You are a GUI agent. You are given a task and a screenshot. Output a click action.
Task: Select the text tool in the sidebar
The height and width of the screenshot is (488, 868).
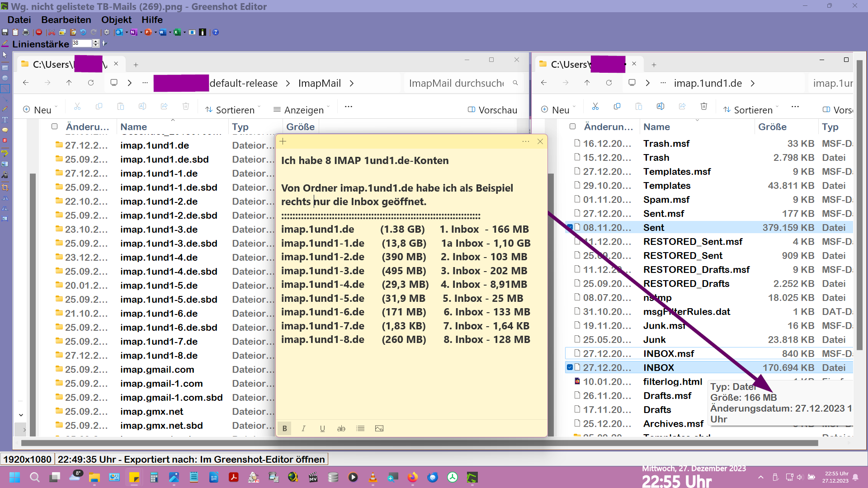click(x=5, y=120)
